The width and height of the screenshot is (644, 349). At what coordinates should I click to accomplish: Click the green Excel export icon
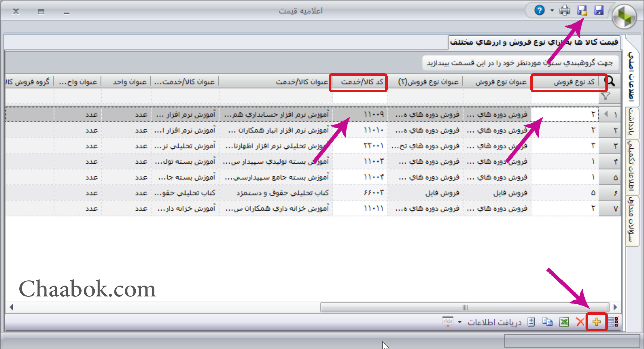coord(564,322)
